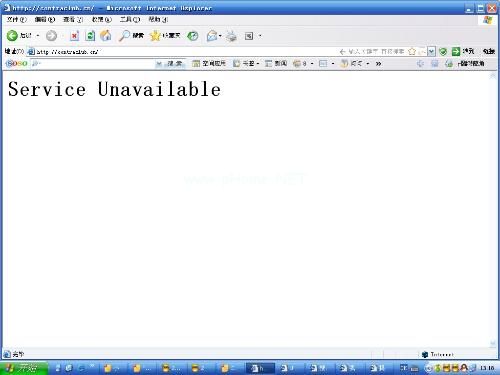Click the grey Forward arrow button
Screen dimensions: 500x375
(51, 36)
